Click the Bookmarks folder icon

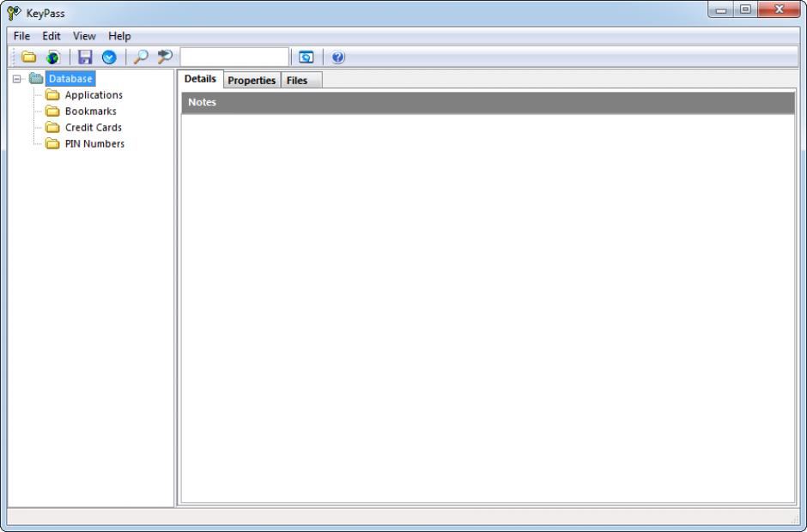tap(52, 112)
